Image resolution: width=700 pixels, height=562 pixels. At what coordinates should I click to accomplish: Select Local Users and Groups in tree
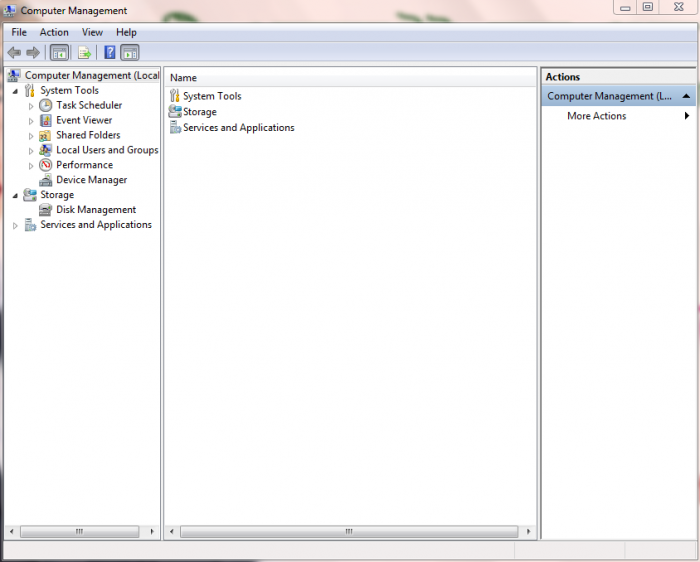coord(107,150)
